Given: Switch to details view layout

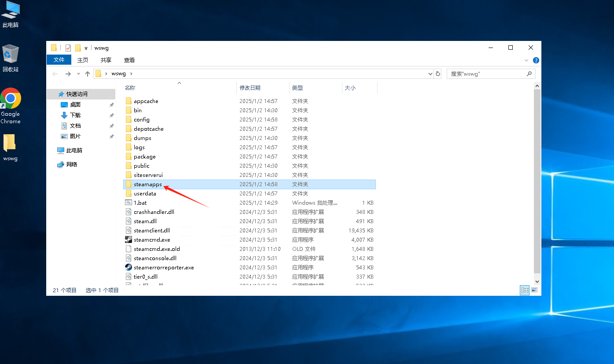Looking at the screenshot, I should (525, 290).
